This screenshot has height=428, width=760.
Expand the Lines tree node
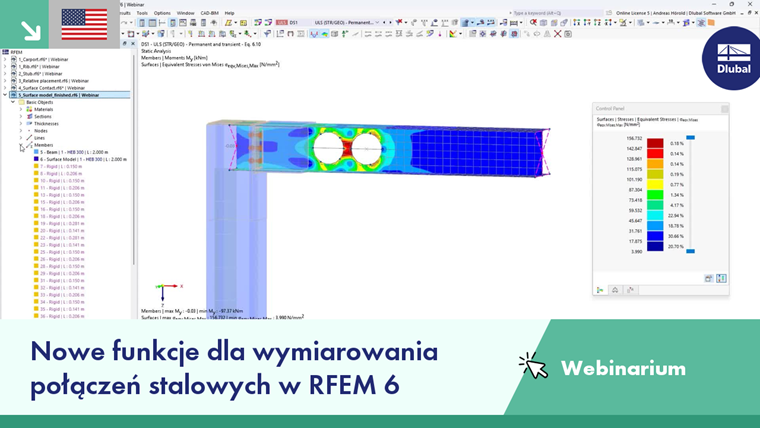tap(21, 138)
